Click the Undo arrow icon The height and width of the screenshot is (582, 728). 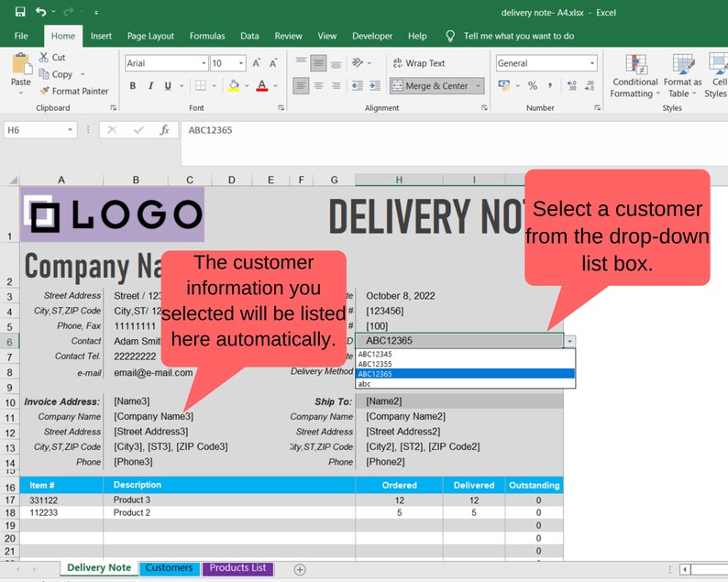[41, 12]
